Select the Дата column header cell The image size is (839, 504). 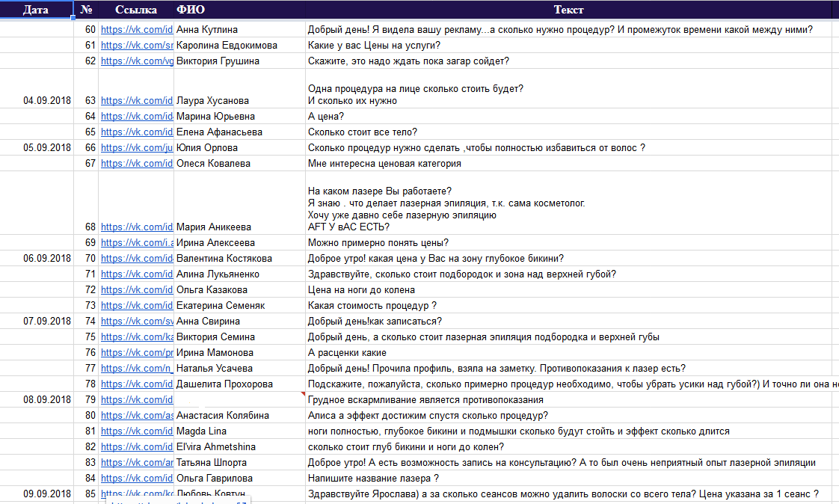(x=37, y=10)
